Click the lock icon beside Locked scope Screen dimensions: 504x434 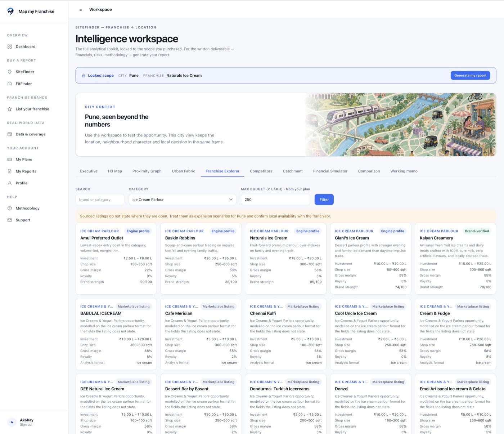(x=84, y=76)
